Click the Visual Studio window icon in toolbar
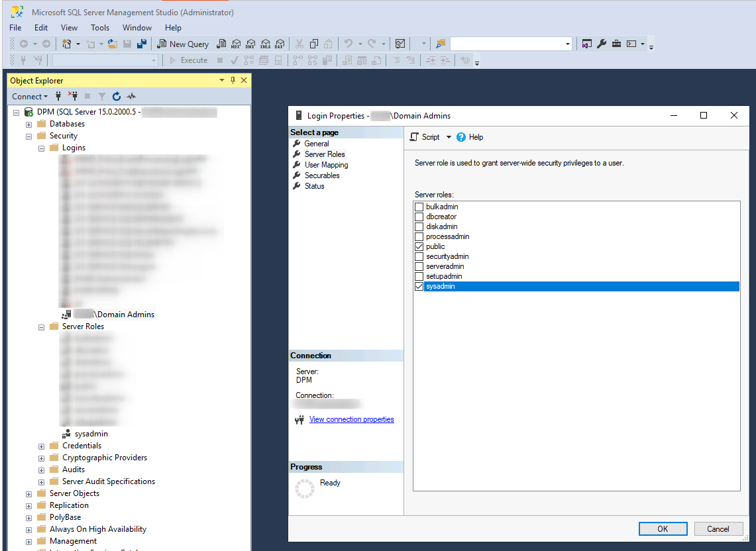 click(x=587, y=44)
